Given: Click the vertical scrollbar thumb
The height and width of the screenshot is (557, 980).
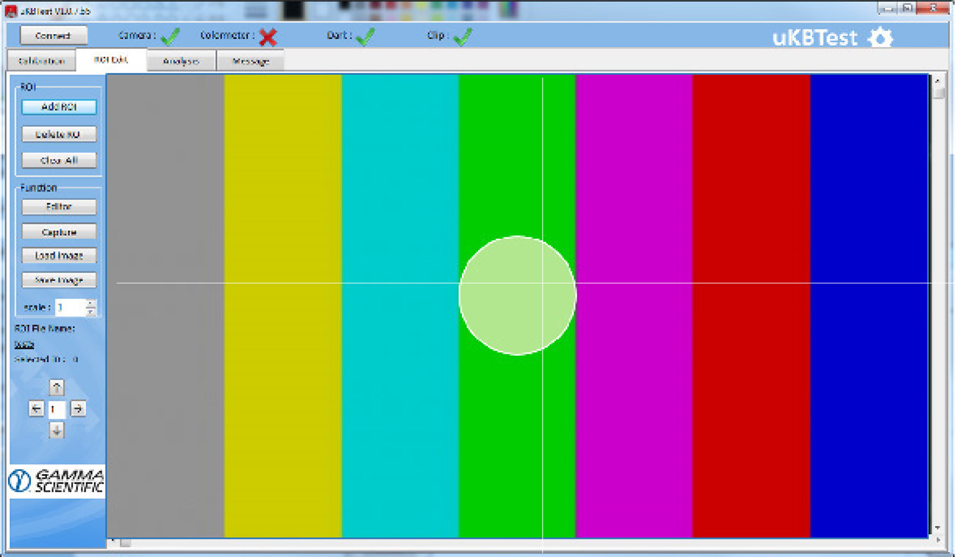Looking at the screenshot, I should pyautogui.click(x=938, y=93).
